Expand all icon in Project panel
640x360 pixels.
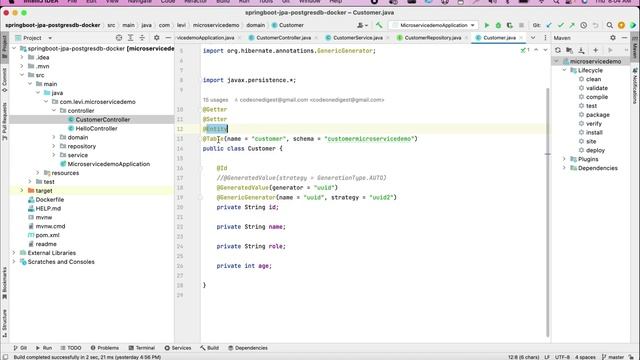pyautogui.click(x=131, y=38)
